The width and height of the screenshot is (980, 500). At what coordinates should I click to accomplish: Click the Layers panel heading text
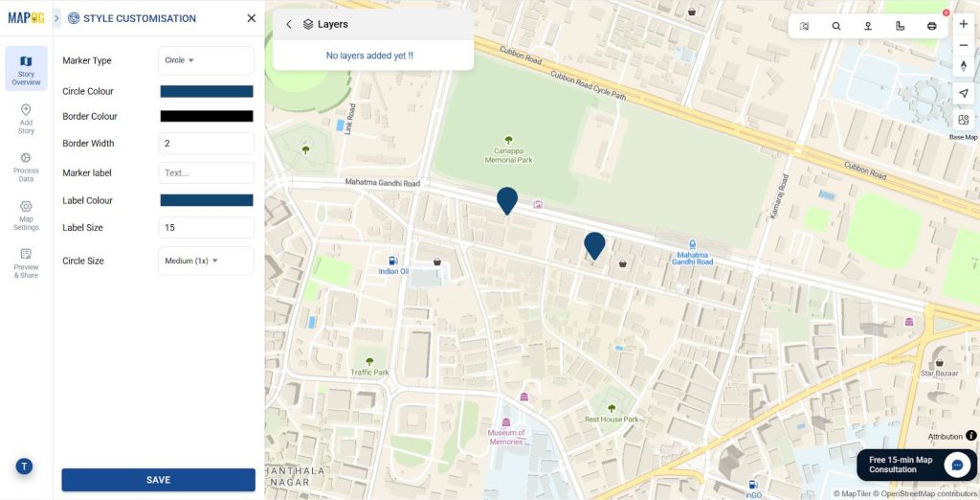coord(332,24)
